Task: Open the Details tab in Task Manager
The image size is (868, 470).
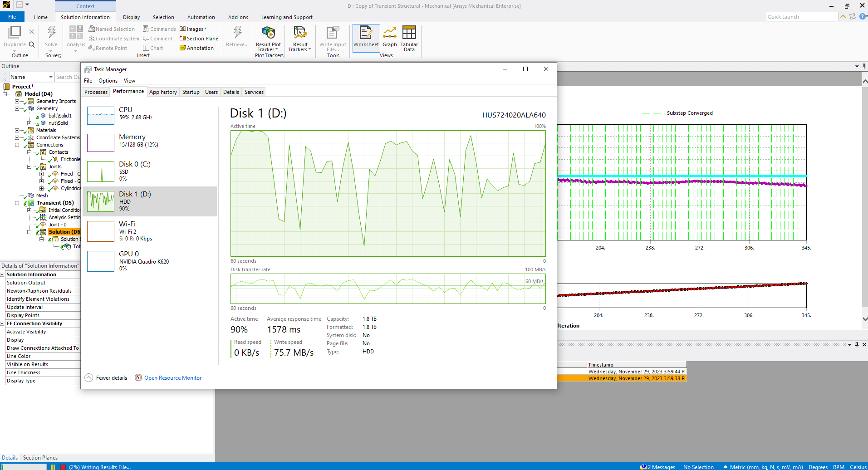Action: (x=231, y=92)
